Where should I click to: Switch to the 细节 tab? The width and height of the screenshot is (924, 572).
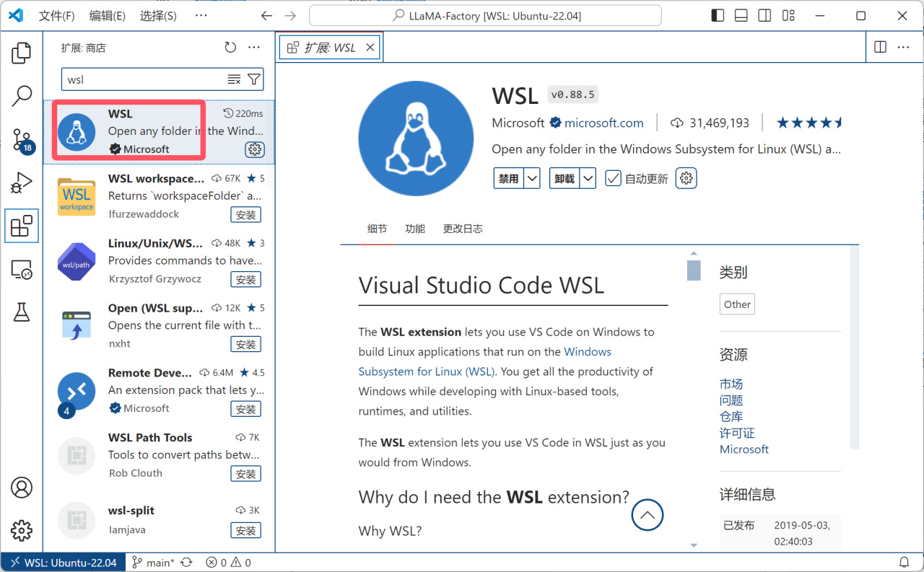point(377,229)
